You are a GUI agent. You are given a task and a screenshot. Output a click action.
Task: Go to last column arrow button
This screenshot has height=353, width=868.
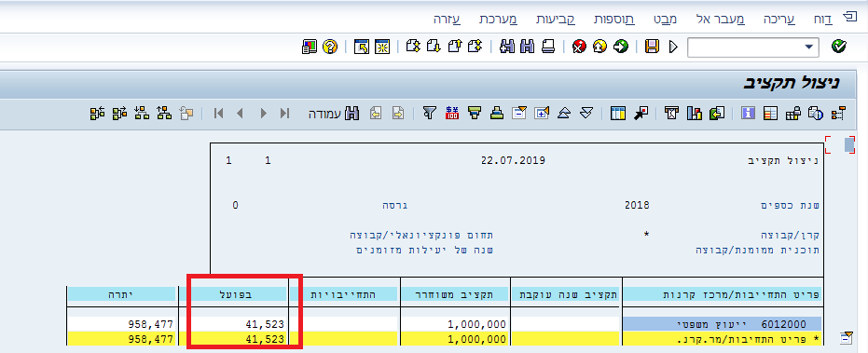[284, 114]
